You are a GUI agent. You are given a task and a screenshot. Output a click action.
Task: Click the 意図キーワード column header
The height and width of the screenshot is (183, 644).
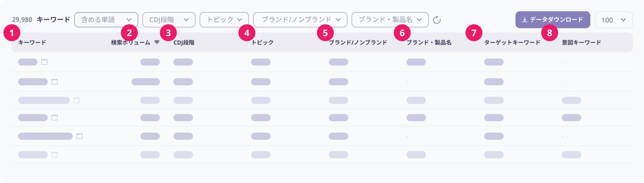[x=581, y=43]
